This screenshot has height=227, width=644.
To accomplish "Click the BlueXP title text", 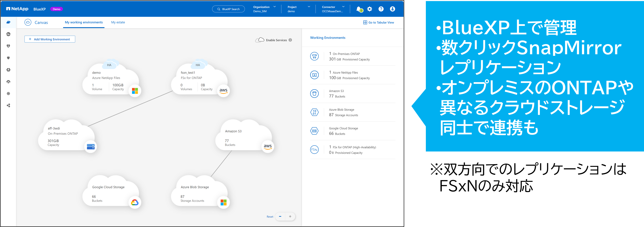I will click(x=40, y=9).
